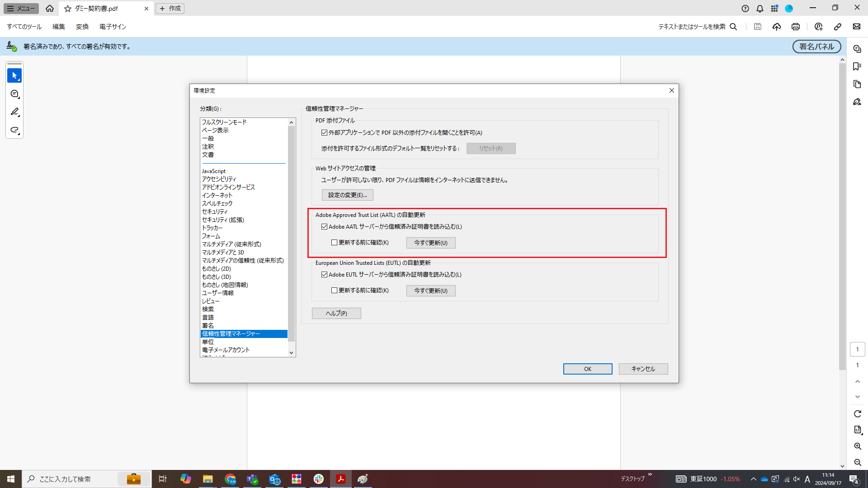Screen dimensions: 868x488
Task: Open the Help question-mark icon
Action: 745,9
